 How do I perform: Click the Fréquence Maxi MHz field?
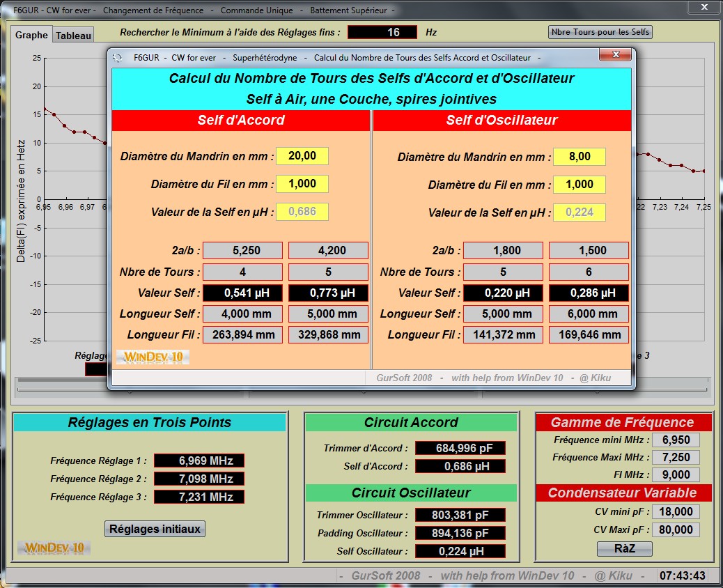(x=676, y=457)
